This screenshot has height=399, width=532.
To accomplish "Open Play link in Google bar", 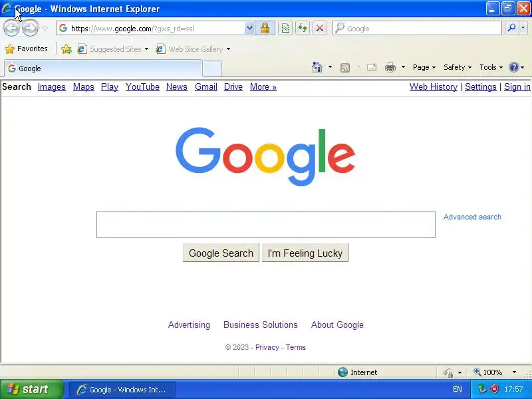I will pyautogui.click(x=110, y=87).
